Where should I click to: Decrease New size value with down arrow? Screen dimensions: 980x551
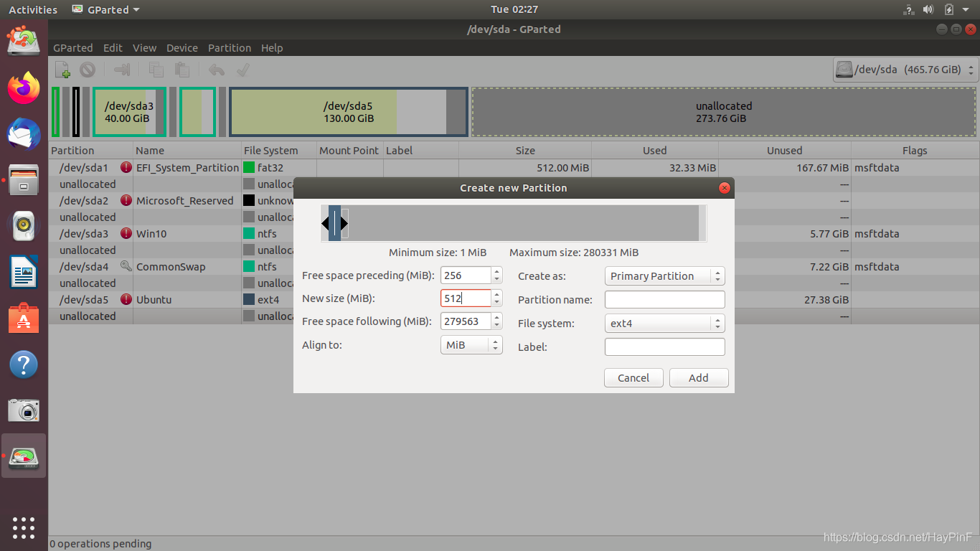(x=497, y=303)
